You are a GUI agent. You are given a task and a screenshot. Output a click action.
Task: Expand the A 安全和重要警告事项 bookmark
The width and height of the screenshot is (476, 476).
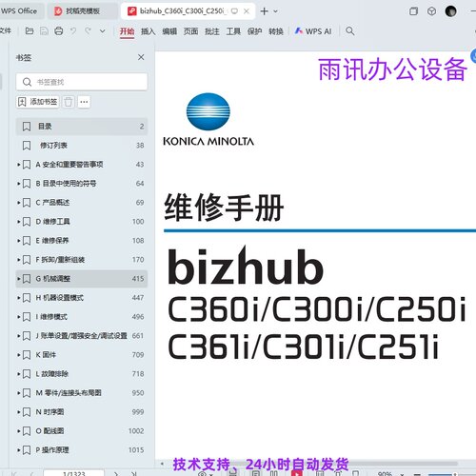point(19,165)
